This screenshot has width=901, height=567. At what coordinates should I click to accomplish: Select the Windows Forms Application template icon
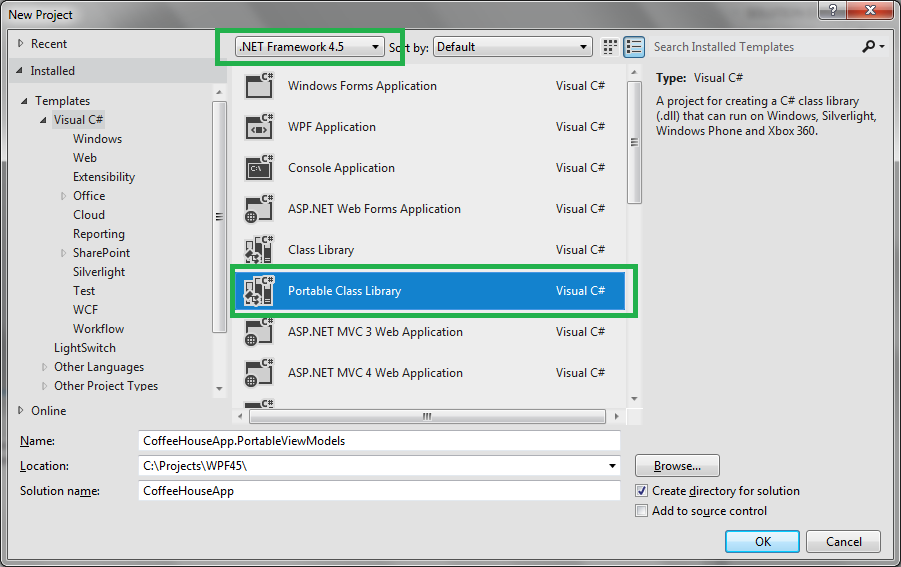click(x=259, y=86)
